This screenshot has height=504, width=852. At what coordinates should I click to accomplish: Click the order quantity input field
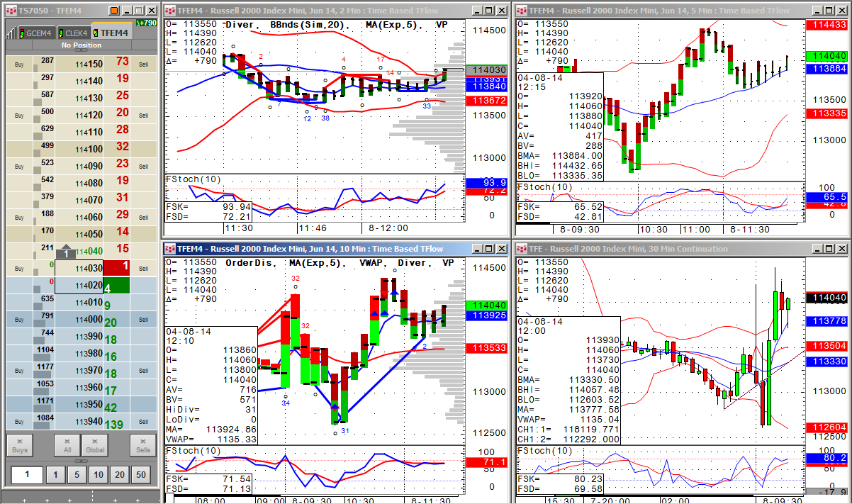click(26, 475)
